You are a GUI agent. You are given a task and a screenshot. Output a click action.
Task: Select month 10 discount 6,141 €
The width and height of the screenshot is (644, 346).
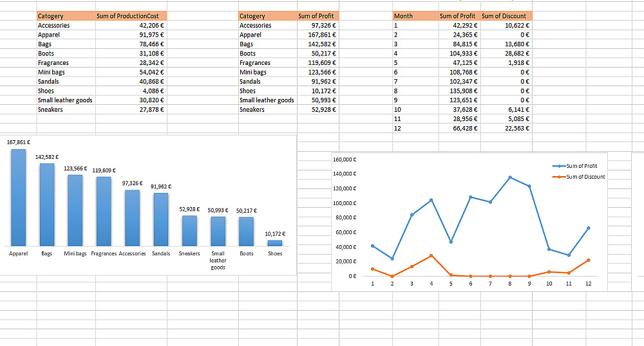(x=506, y=109)
